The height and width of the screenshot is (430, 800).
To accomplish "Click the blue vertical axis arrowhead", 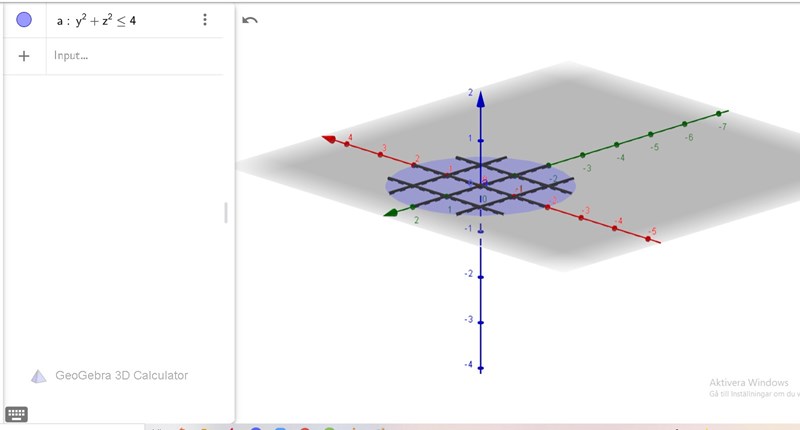I will (x=481, y=98).
